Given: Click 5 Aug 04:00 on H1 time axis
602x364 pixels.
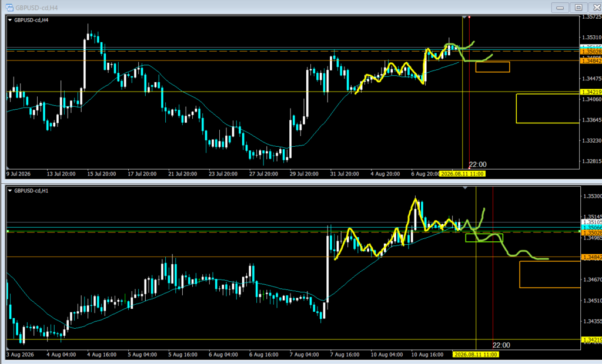Looking at the screenshot, I should [142, 355].
